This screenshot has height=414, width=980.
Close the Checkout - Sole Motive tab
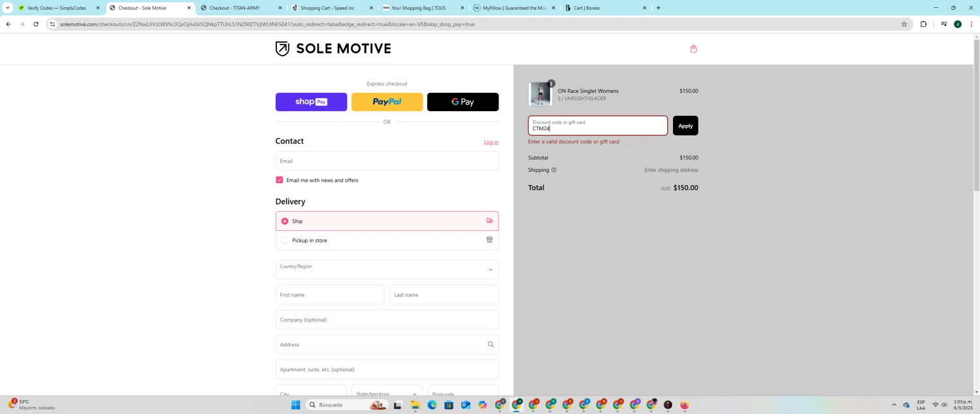[x=189, y=8]
